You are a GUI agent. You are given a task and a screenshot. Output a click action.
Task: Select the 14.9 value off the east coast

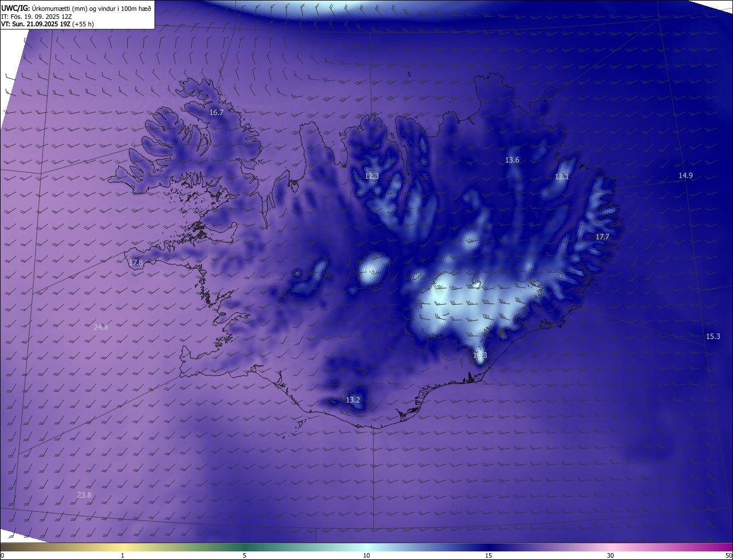pyautogui.click(x=685, y=176)
